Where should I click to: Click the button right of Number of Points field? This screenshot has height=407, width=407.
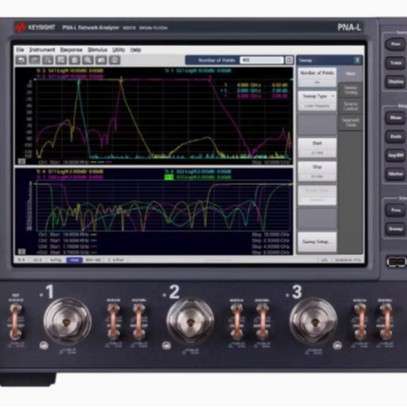pyautogui.click(x=289, y=60)
